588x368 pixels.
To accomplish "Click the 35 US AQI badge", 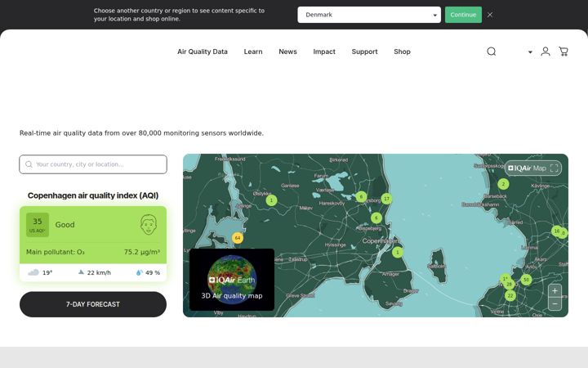I will 38,225.
